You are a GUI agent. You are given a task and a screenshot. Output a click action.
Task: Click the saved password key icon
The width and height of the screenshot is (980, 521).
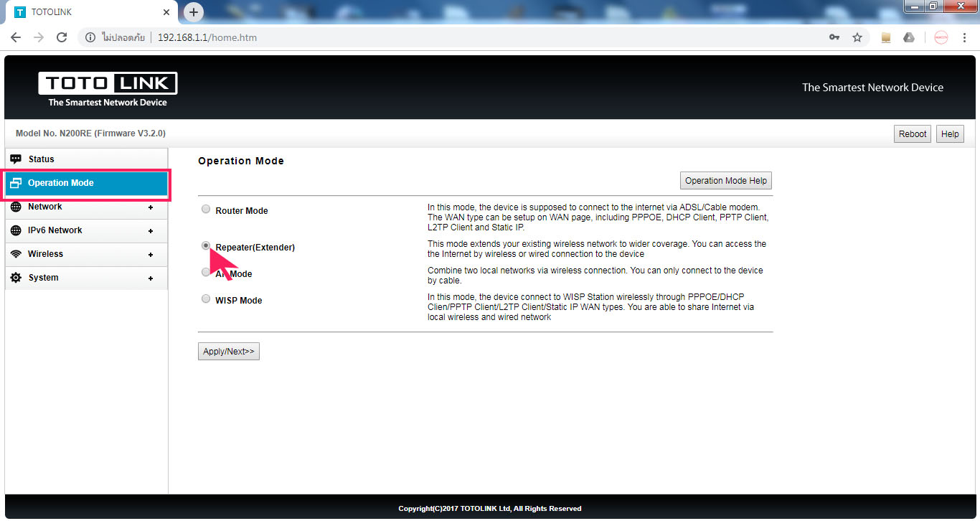pos(834,37)
